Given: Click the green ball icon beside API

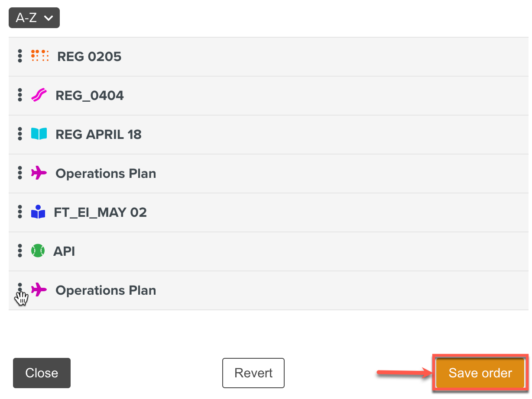Looking at the screenshot, I should tap(38, 251).
